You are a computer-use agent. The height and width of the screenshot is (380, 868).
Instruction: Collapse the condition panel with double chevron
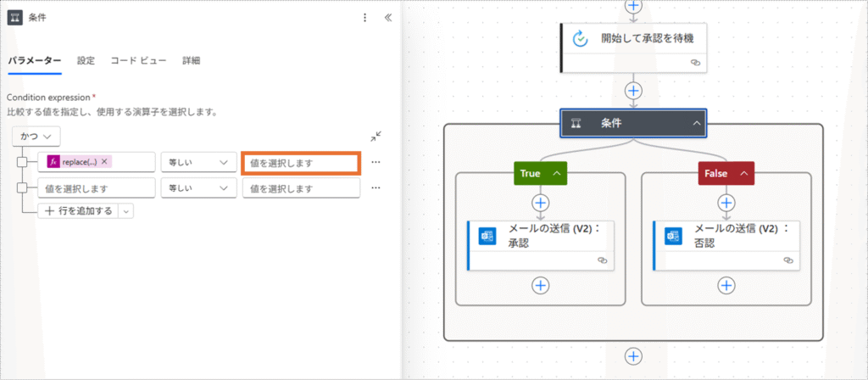[x=388, y=17]
